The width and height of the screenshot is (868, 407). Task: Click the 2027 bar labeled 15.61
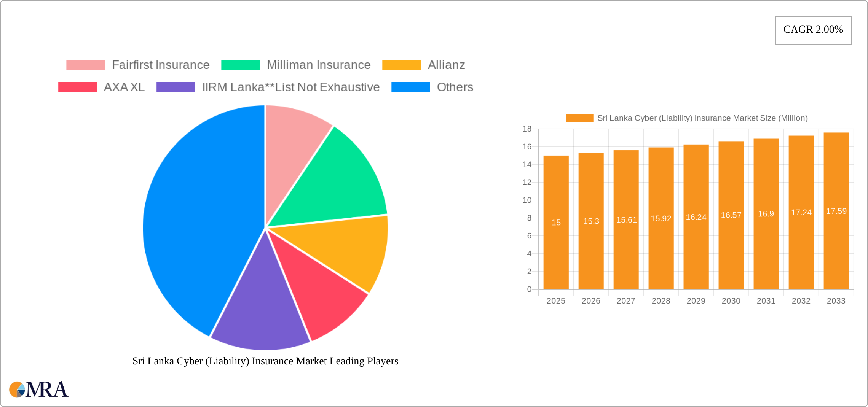click(626, 220)
